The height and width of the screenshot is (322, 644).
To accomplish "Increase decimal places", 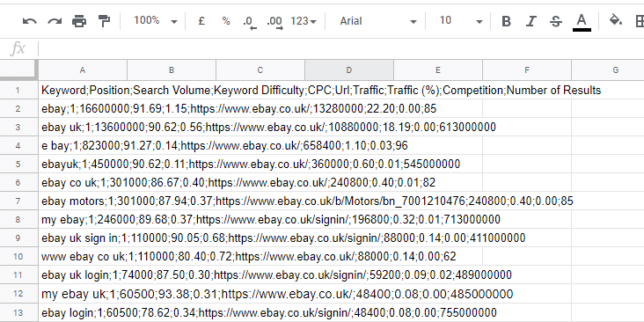I will click(x=274, y=22).
